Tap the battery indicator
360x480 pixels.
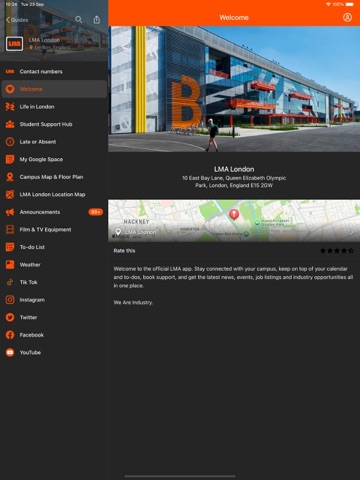[x=350, y=4]
